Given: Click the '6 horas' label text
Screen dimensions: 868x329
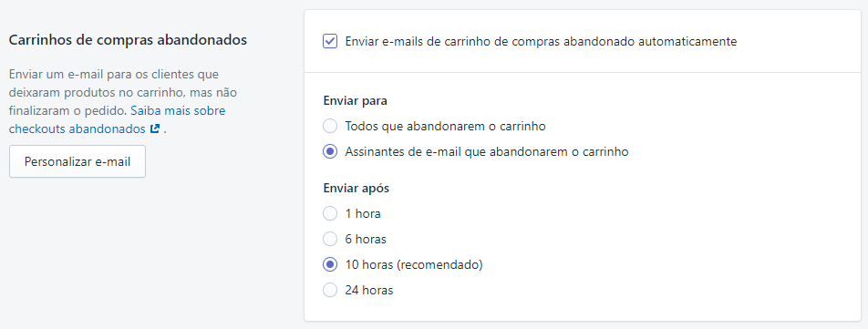Looking at the screenshot, I should coord(366,240).
